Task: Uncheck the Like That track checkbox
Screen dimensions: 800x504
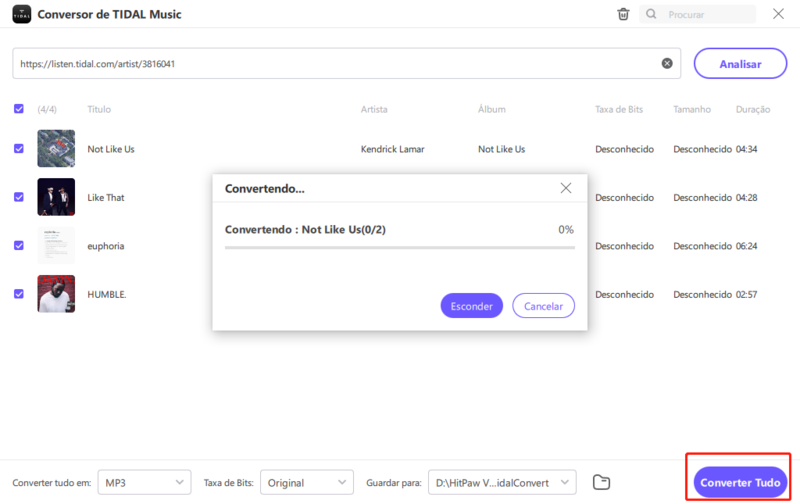Action: (x=19, y=197)
